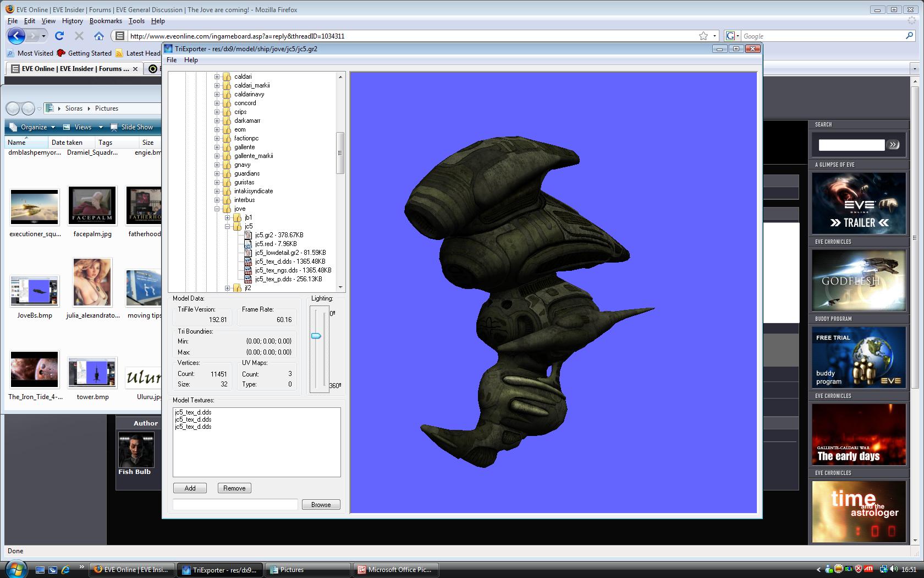The height and width of the screenshot is (578, 924).
Task: Click the Browse button
Action: [x=321, y=504]
